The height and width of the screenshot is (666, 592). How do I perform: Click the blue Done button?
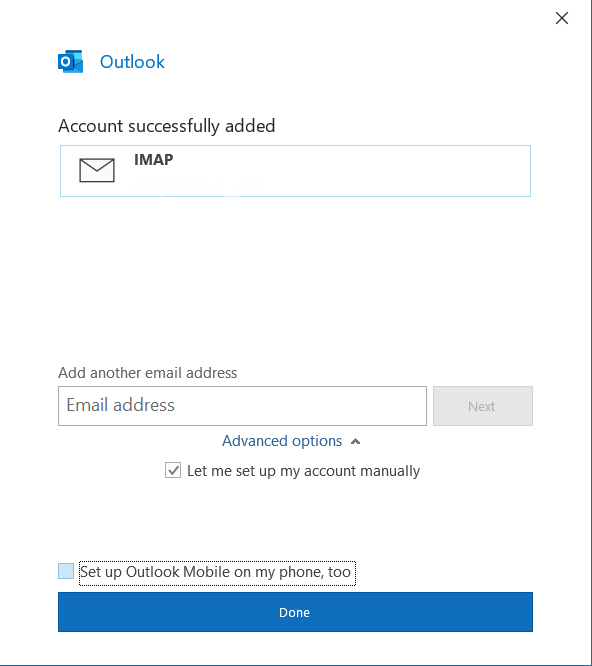click(296, 612)
